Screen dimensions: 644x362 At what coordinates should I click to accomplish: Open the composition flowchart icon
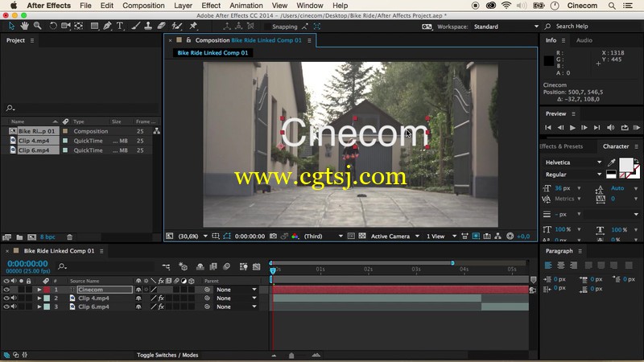[497, 237]
